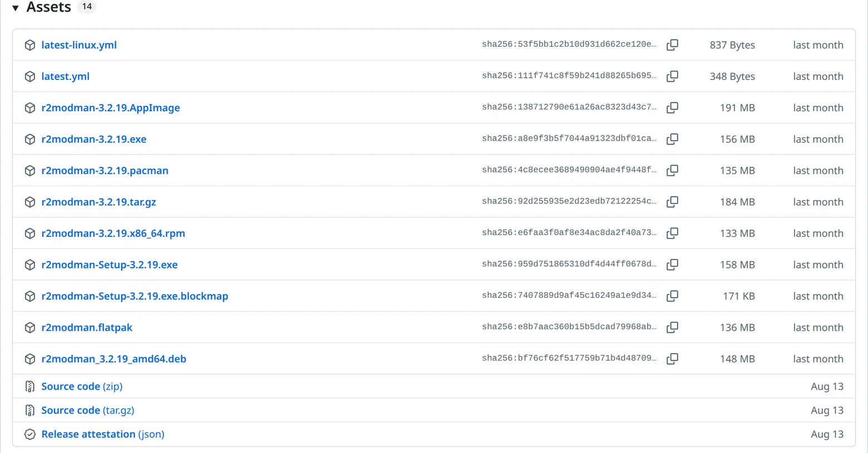Image resolution: width=868 pixels, height=453 pixels.
Task: Click the assets count badge 14
Action: click(87, 7)
